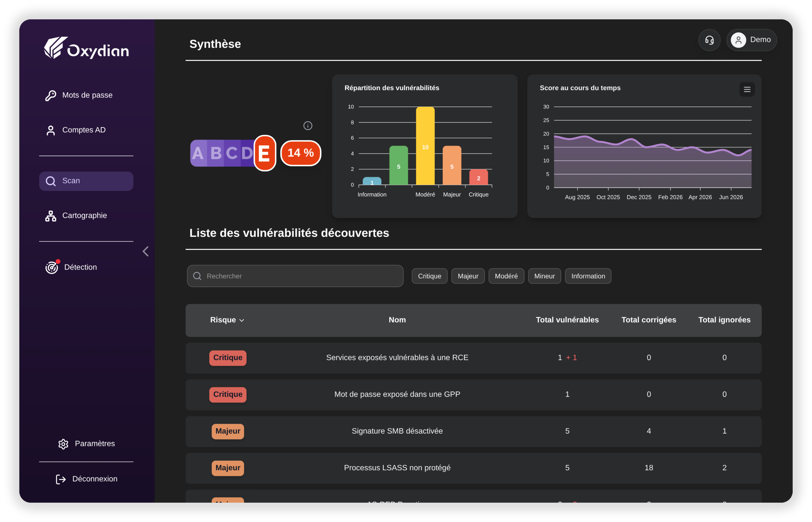Viewport: 812px width, 522px height.
Task: Click the Demo user avatar icon
Action: pos(738,40)
